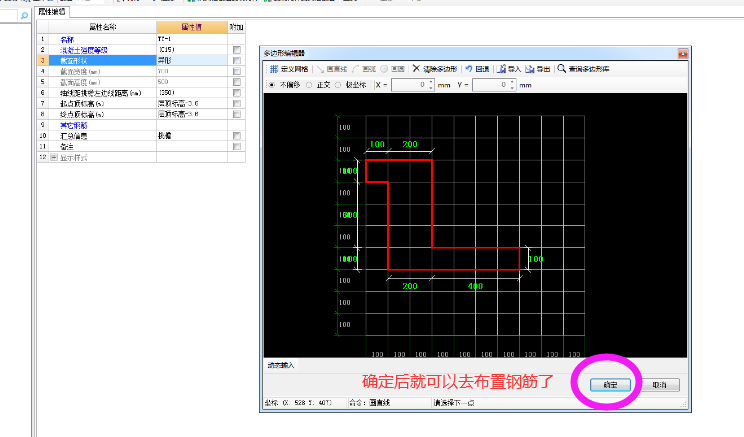Increase Y offset with up stepper arrow
This screenshot has width=744, height=437.
(512, 82)
